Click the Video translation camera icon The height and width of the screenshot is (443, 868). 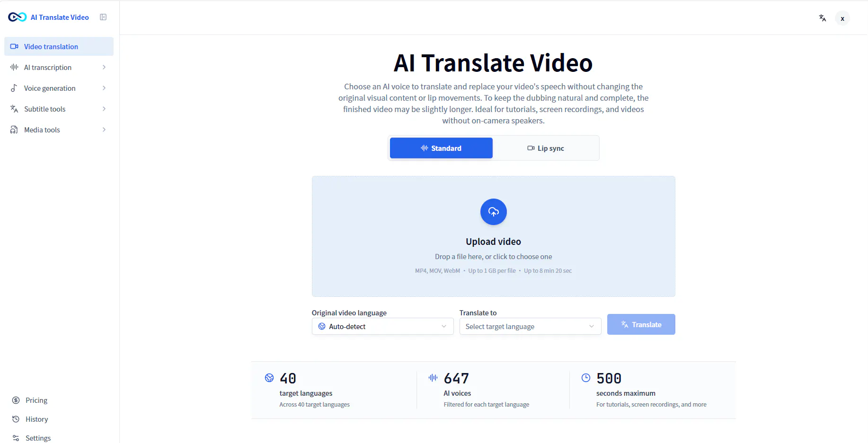point(14,46)
